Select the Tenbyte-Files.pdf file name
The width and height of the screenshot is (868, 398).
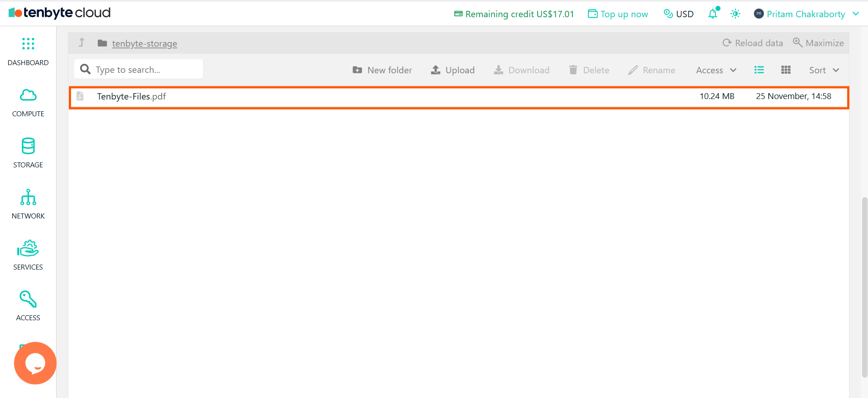pyautogui.click(x=131, y=96)
